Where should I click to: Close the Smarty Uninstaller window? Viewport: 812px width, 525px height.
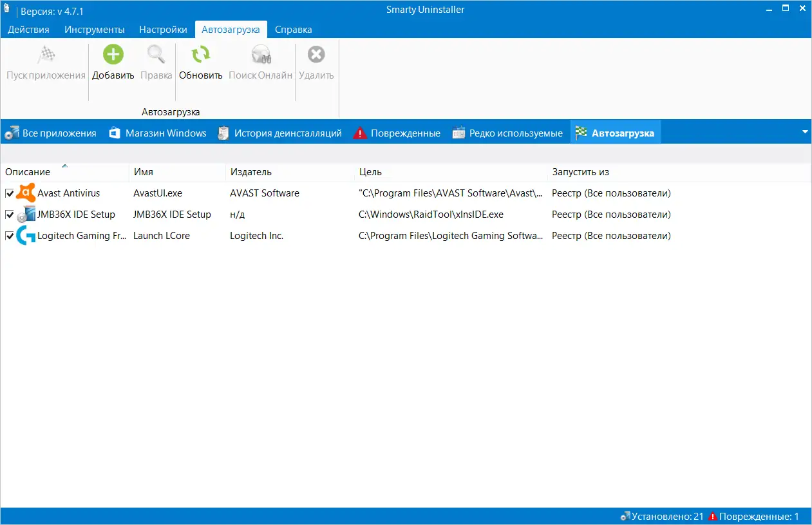tap(802, 9)
